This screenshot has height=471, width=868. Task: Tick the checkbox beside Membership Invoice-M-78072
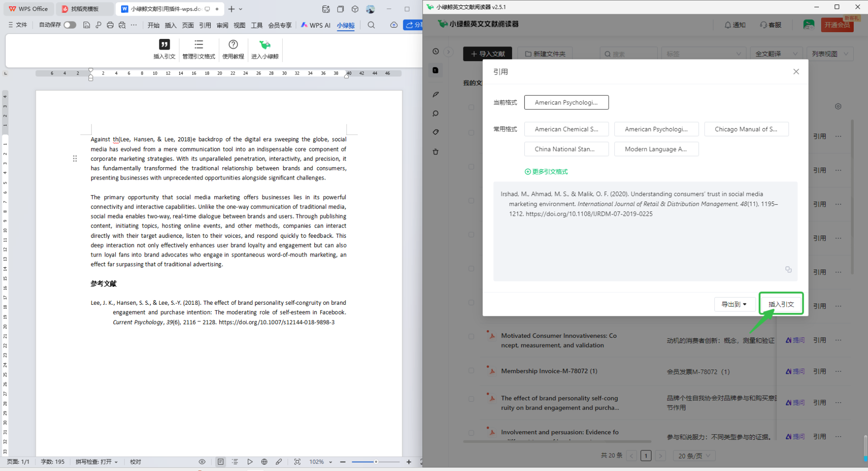click(471, 371)
